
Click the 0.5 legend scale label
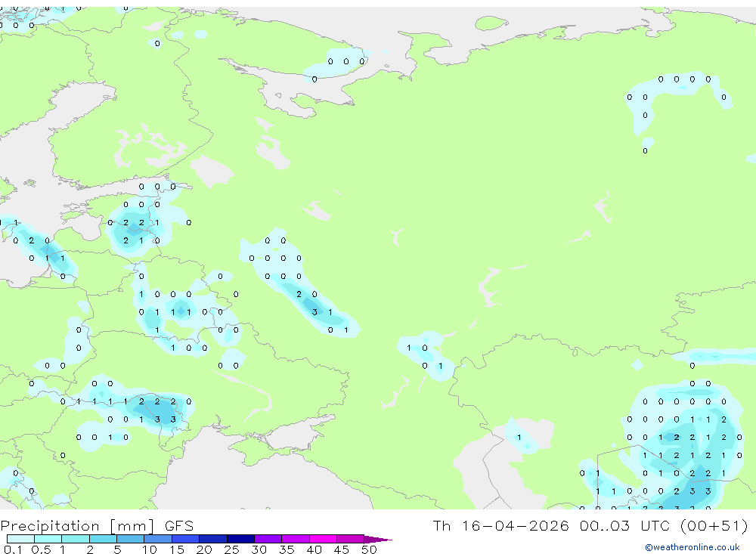(41, 549)
